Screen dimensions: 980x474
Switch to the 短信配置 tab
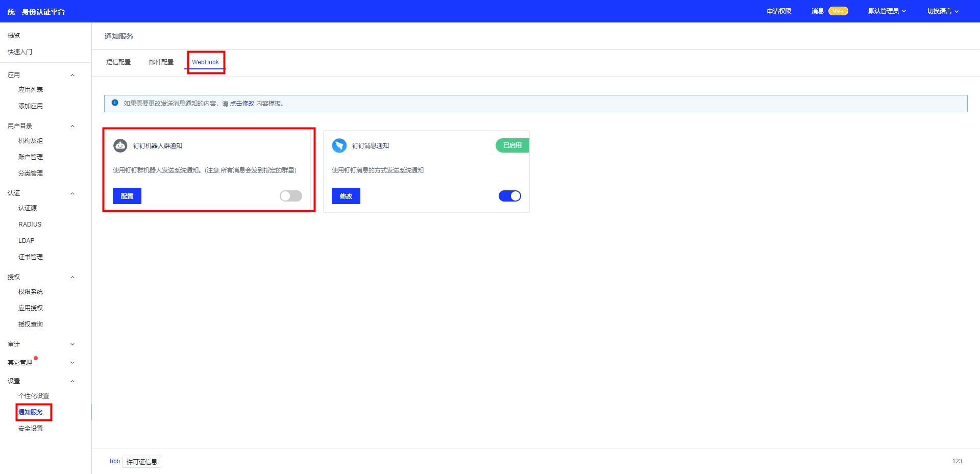[118, 62]
